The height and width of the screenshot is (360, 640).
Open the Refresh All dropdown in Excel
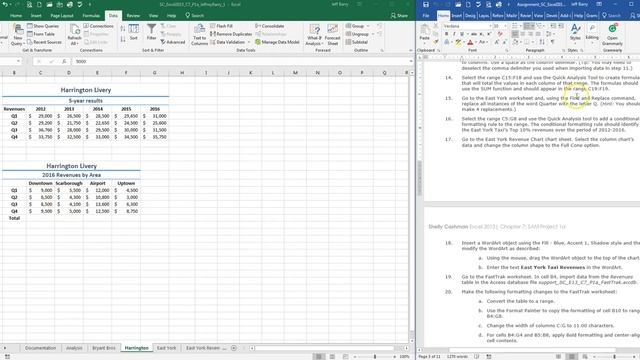point(75,35)
